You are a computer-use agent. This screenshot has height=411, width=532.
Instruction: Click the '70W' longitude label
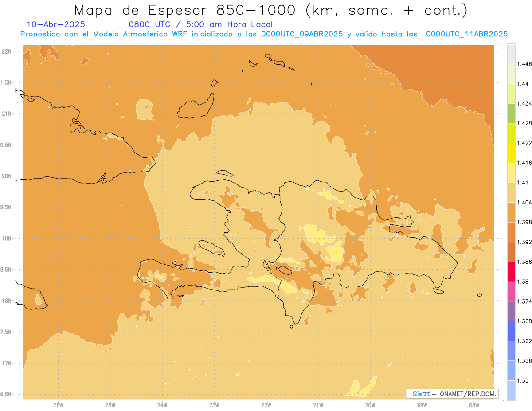pos(370,405)
